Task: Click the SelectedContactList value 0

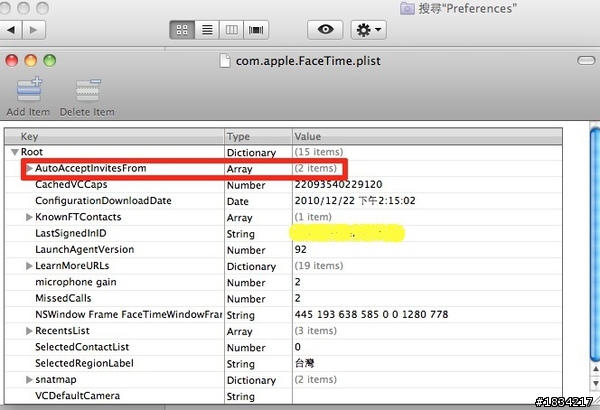Action: coord(298,347)
